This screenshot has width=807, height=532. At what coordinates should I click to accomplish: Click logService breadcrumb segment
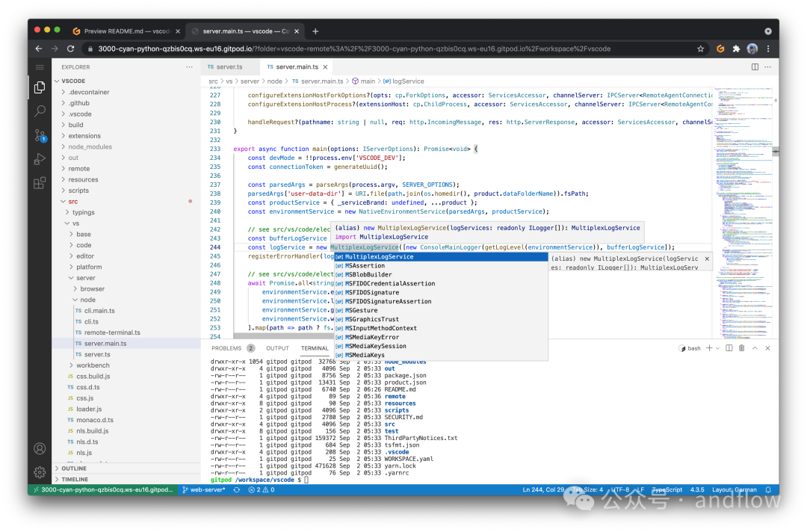coord(403,81)
